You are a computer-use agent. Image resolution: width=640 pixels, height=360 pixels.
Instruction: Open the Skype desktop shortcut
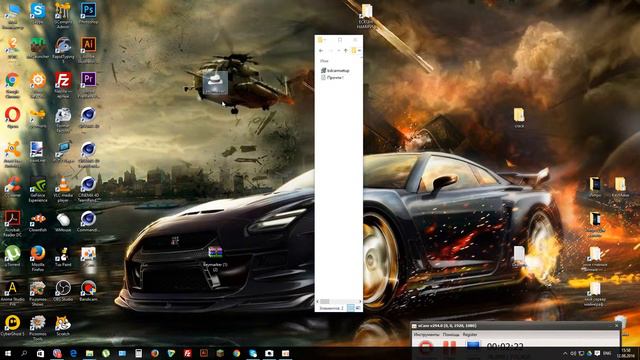(38, 14)
